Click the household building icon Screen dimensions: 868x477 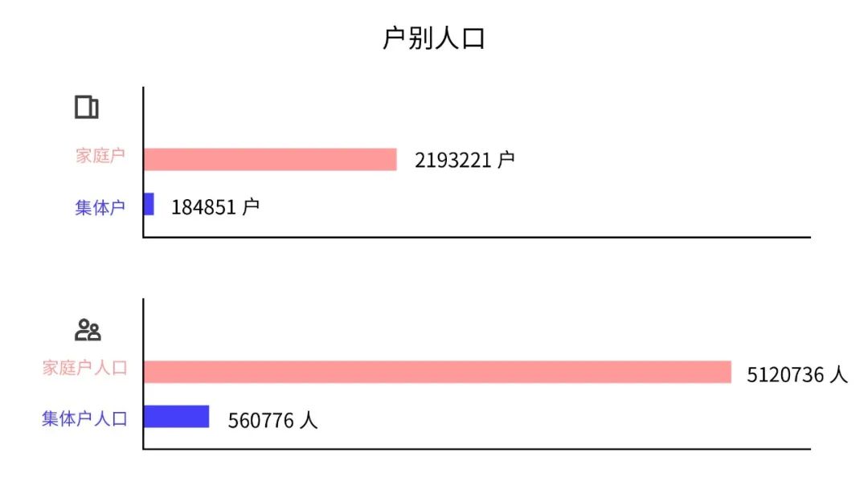(87, 108)
